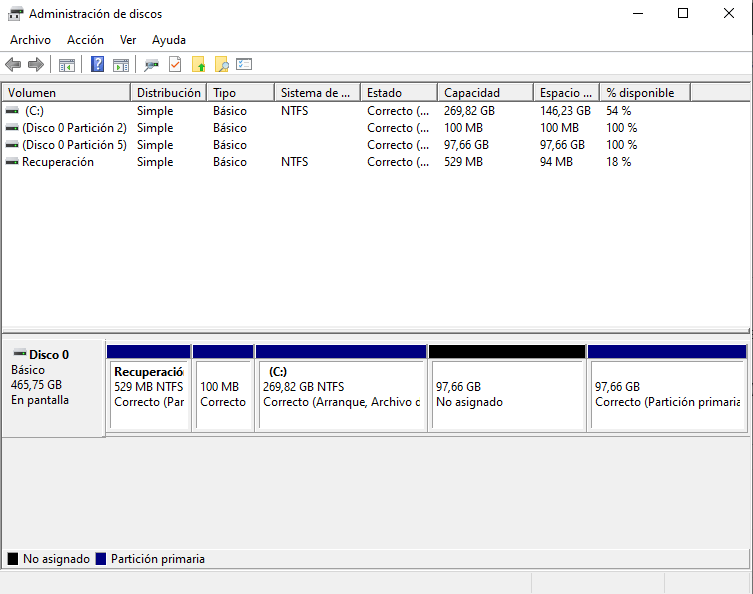
Task: Open Help via blue question mark icon
Action: pyautogui.click(x=97, y=65)
